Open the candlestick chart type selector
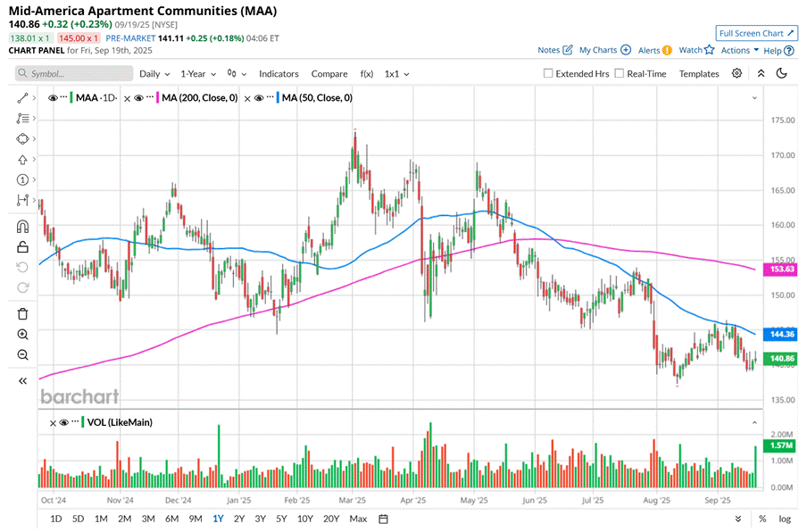Screen dimensions: 807x532 pyautogui.click(x=237, y=73)
